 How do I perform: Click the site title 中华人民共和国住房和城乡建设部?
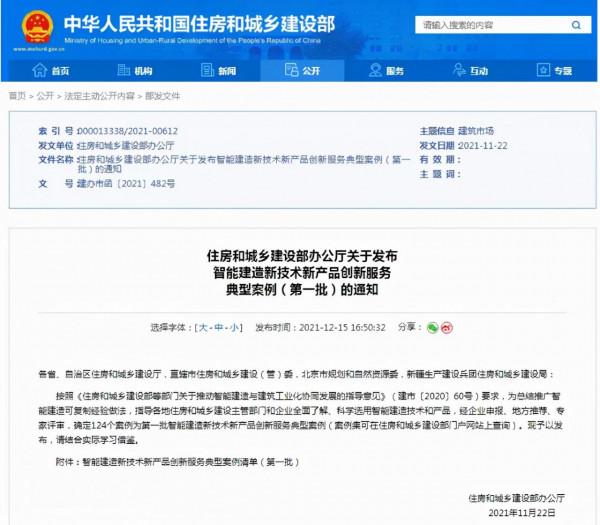[x=199, y=24]
